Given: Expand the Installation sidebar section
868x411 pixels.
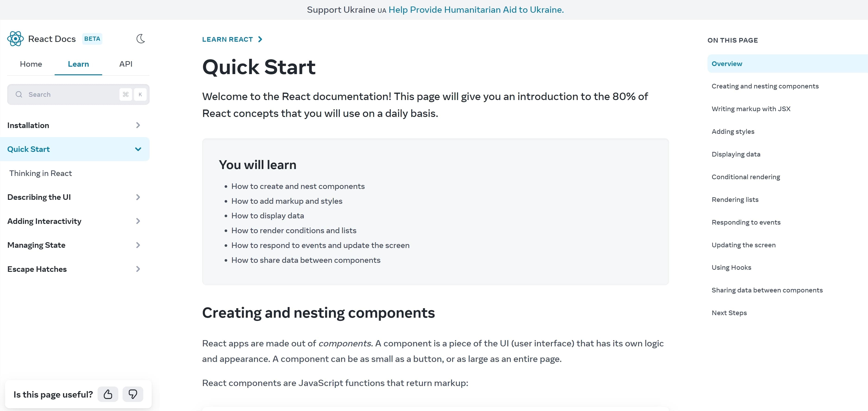Looking at the screenshot, I should point(138,125).
